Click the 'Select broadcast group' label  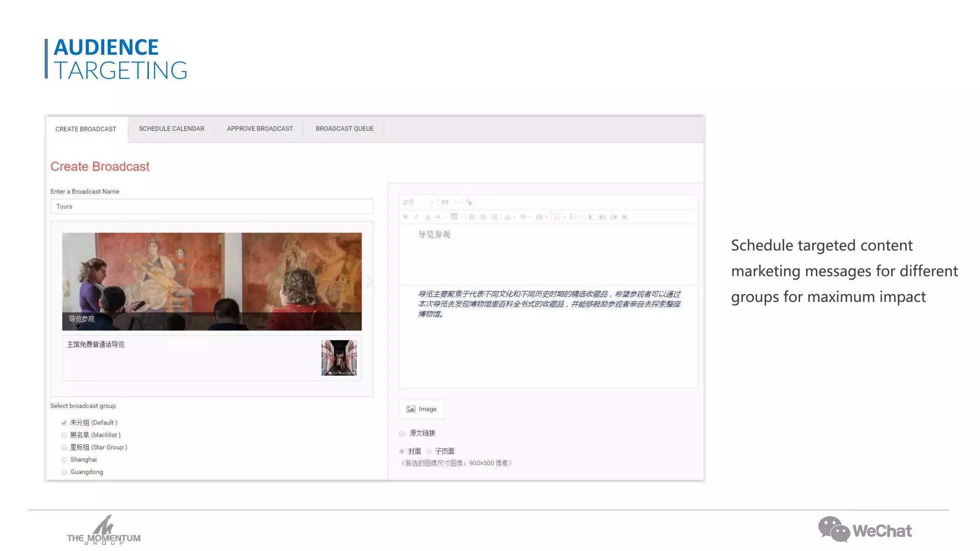(x=83, y=406)
